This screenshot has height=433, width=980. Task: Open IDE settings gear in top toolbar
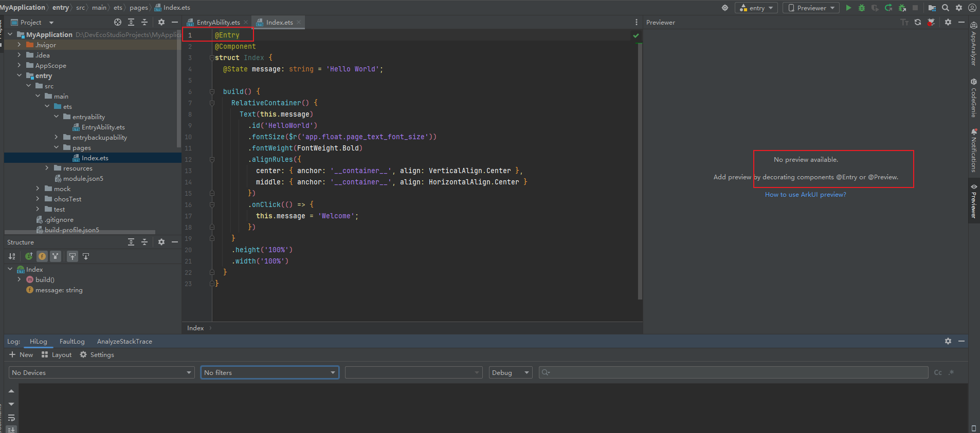tap(959, 8)
